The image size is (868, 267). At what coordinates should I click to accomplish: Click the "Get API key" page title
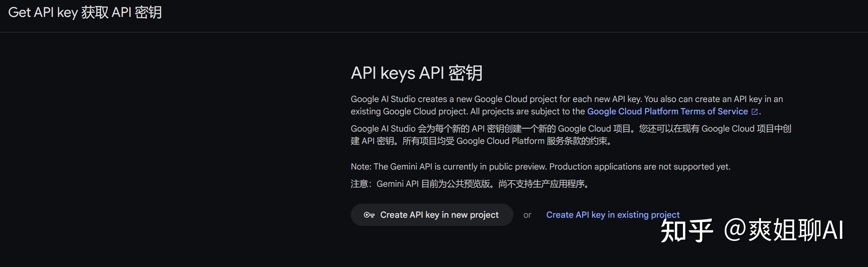pos(43,13)
